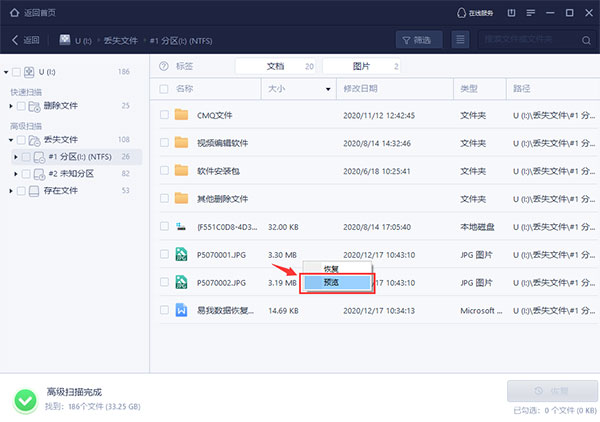The height and width of the screenshot is (422, 600).
Task: Check the box next to P5070002.JPG
Action: [163, 282]
